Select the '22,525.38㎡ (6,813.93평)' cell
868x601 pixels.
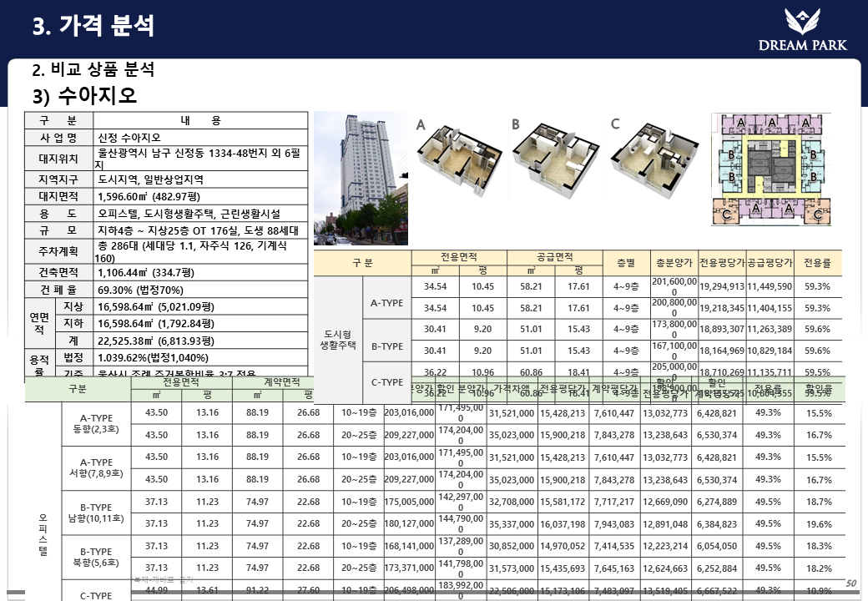[200, 341]
